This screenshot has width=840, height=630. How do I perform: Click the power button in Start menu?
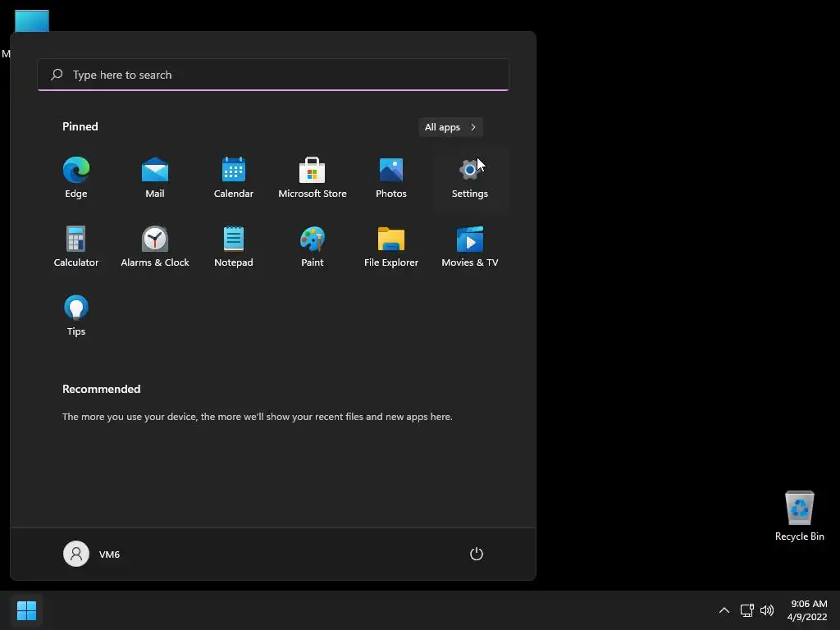tap(477, 554)
